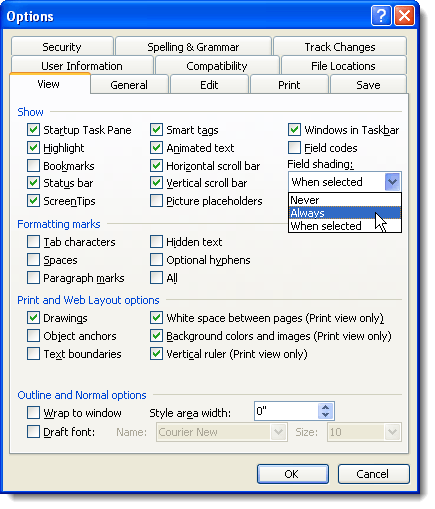Show Paragraph marks

[x=33, y=278]
